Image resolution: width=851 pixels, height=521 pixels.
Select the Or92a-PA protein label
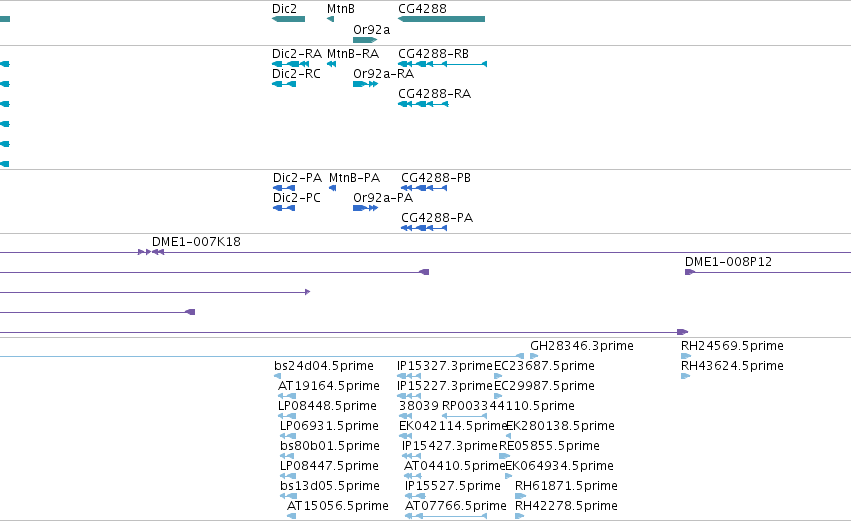click(383, 198)
